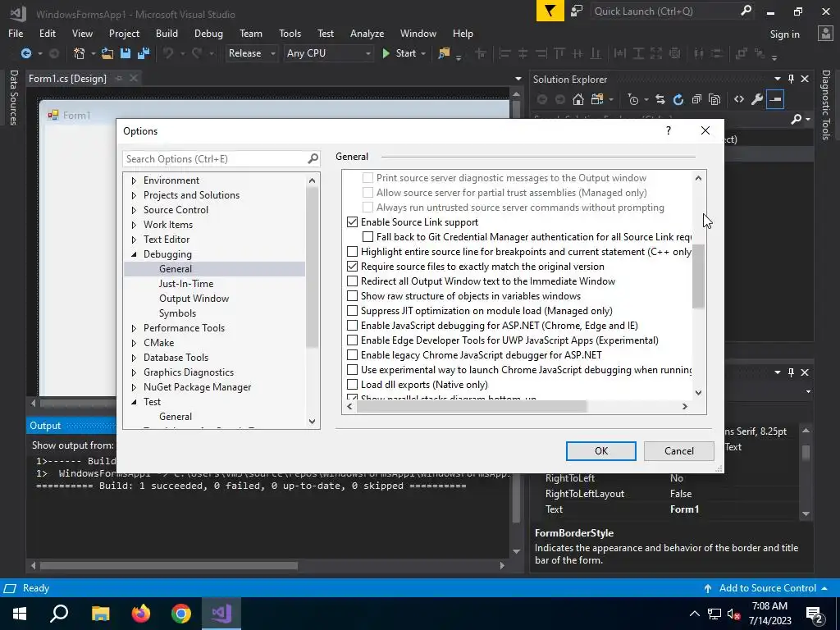Click the help question mark in Options dialog
The height and width of the screenshot is (630, 840).
(668, 130)
